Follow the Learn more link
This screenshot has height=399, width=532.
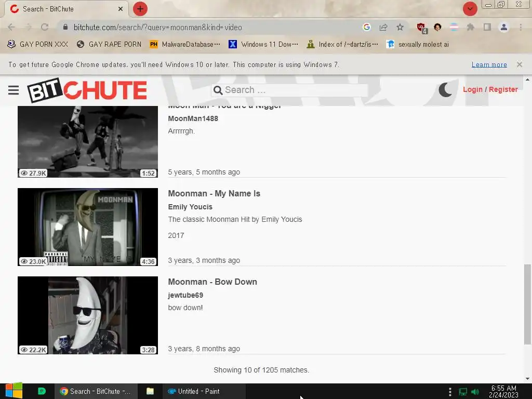[x=489, y=64]
